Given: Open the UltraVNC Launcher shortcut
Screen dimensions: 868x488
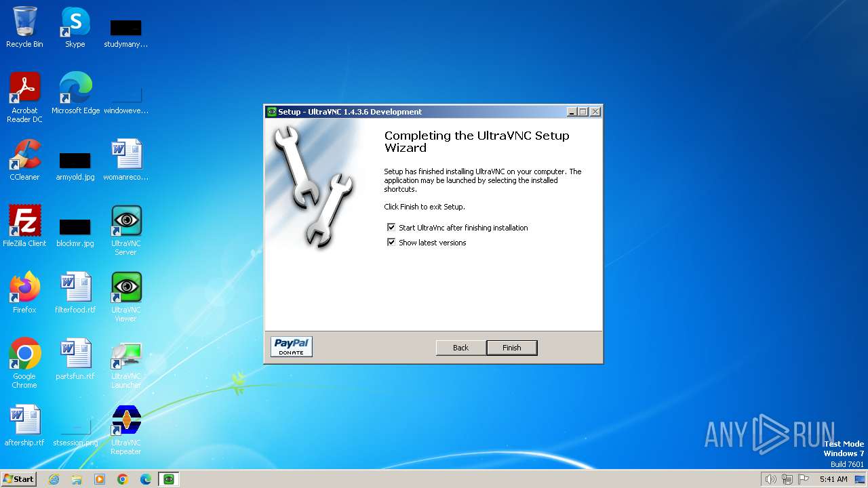Looking at the screenshot, I should (x=125, y=363).
